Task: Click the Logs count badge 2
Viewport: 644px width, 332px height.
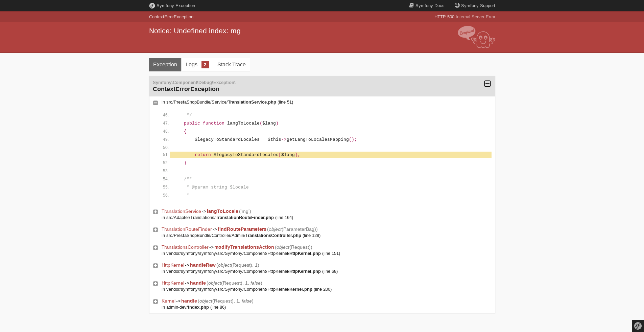Action: click(205, 65)
